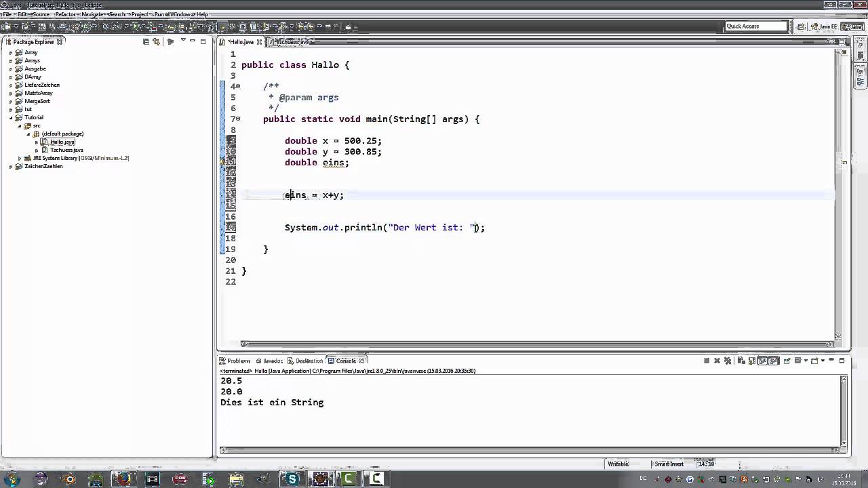Remove all terminated launches in console

point(728,361)
